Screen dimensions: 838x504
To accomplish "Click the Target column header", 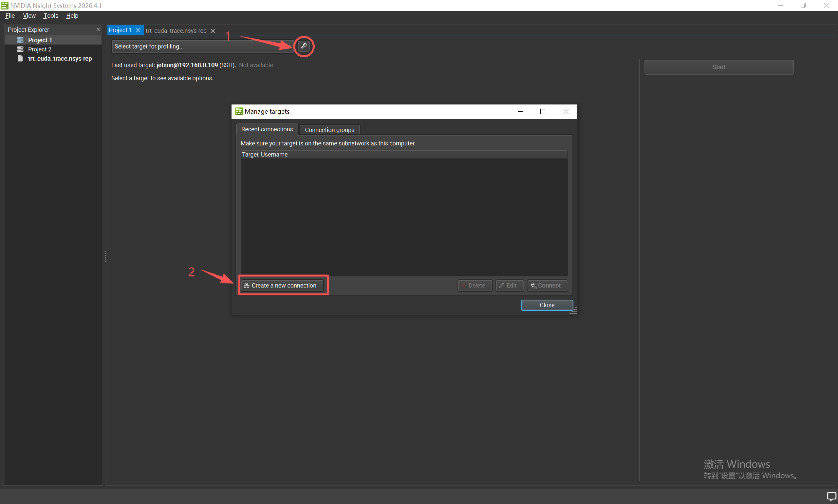I will click(x=250, y=155).
